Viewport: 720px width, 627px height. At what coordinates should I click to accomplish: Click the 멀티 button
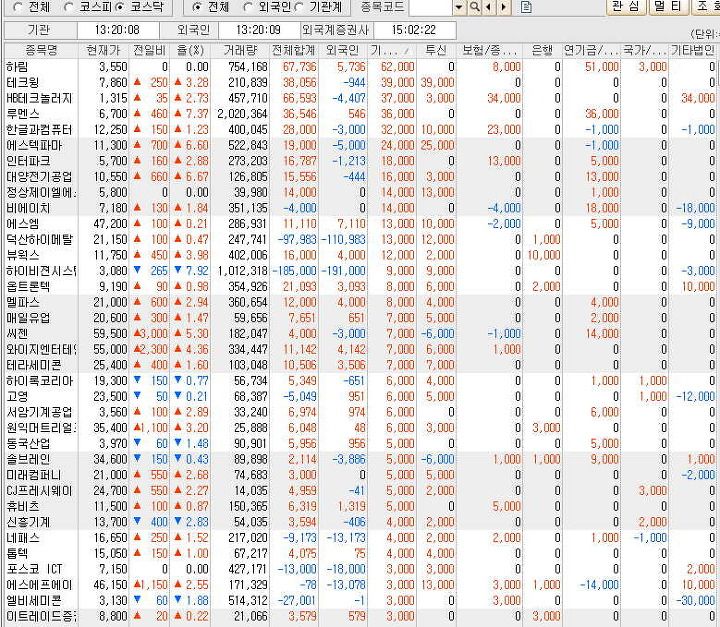click(x=669, y=7)
